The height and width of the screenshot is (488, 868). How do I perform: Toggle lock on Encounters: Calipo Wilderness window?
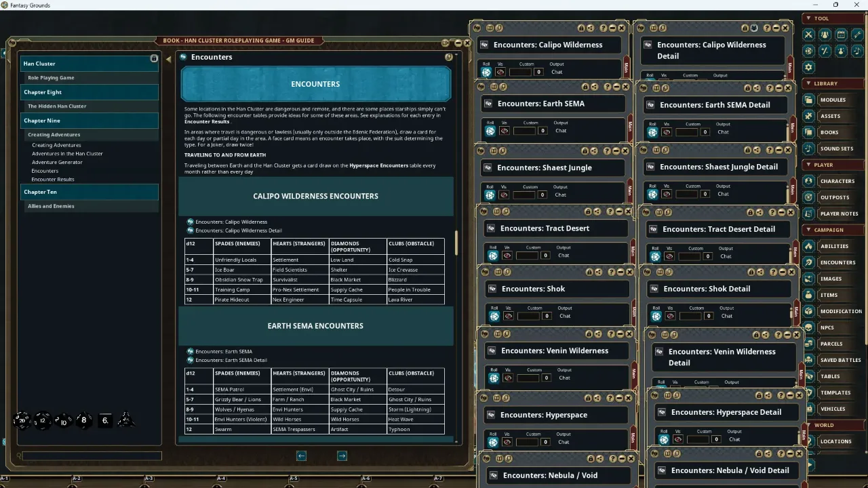(x=581, y=28)
